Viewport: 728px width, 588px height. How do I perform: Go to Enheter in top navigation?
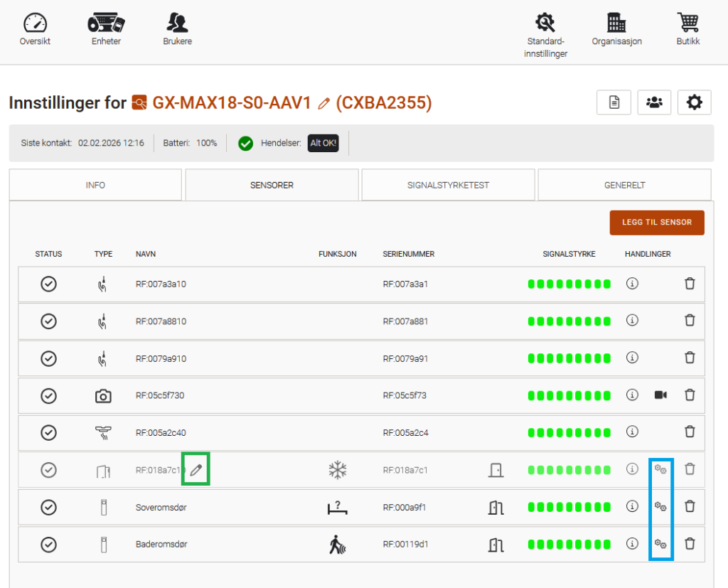pyautogui.click(x=106, y=29)
